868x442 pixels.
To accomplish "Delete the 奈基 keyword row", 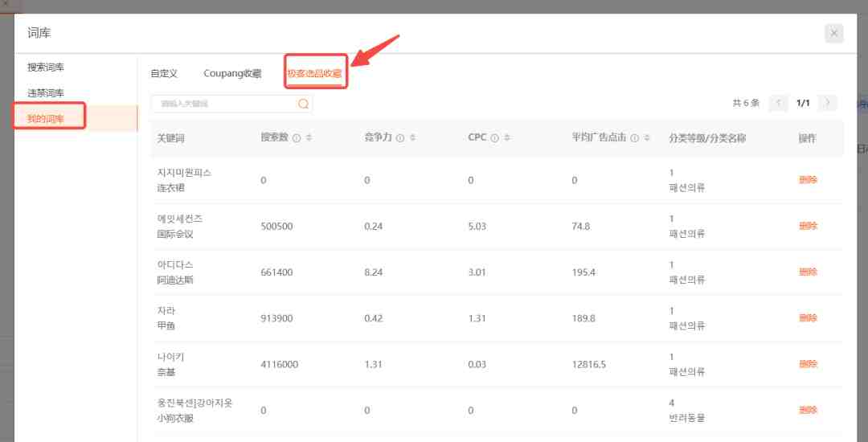I will (x=808, y=364).
